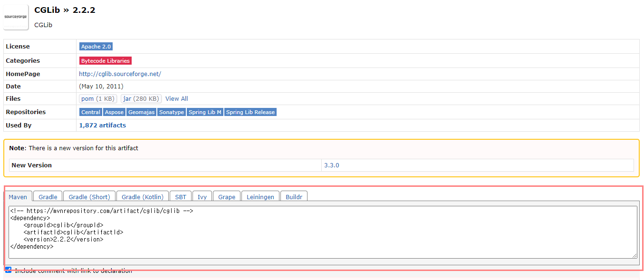The image size is (644, 280).
Task: Download the jar (280 KB) file
Action: point(141,99)
